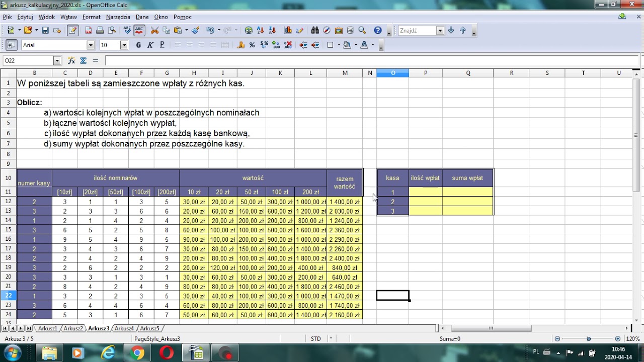644x362 pixels.
Task: Copy the selected cells
Action: tap(166, 30)
